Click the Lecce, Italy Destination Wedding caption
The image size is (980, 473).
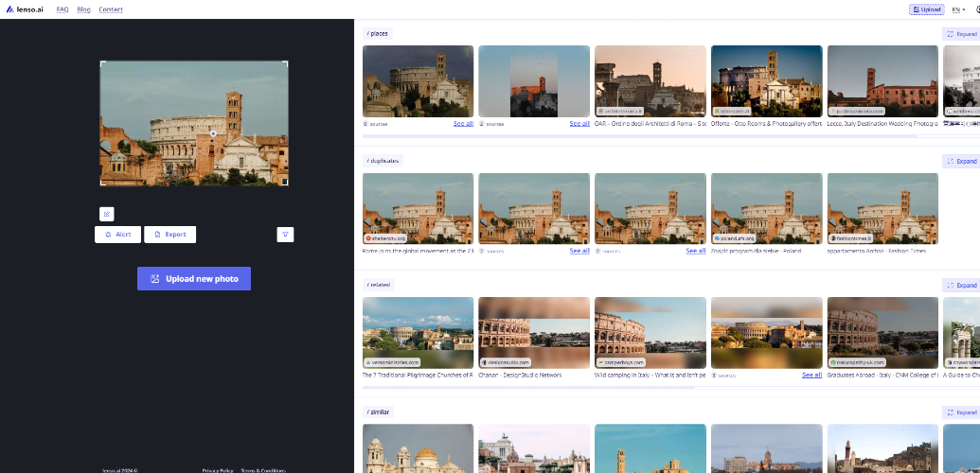tap(882, 124)
